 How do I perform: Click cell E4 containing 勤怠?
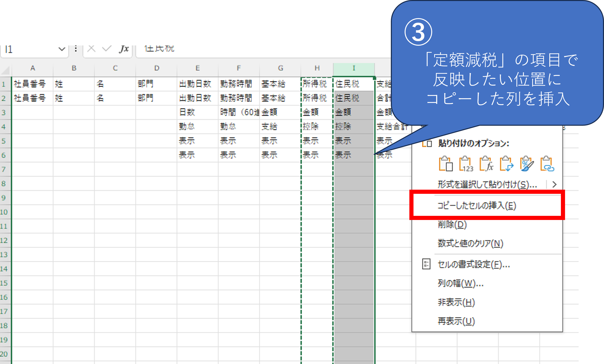click(x=198, y=127)
